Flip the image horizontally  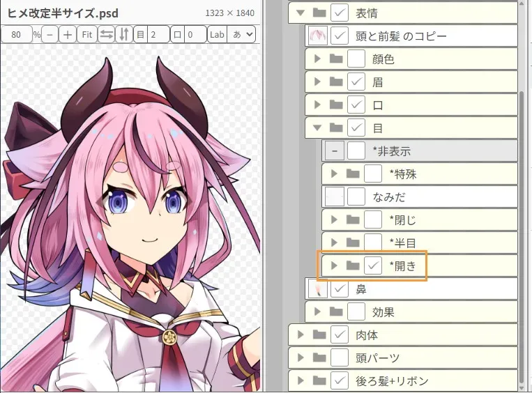pos(107,35)
